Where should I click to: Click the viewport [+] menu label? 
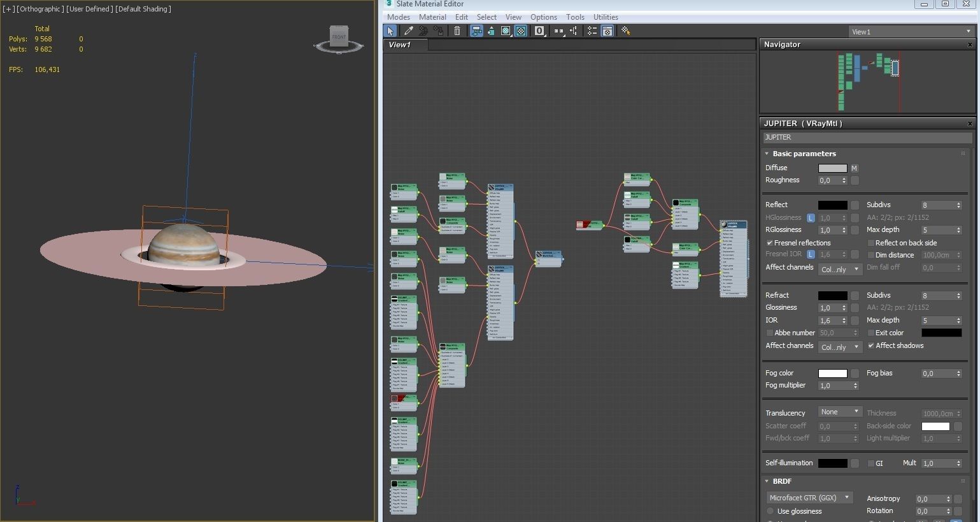(8, 9)
